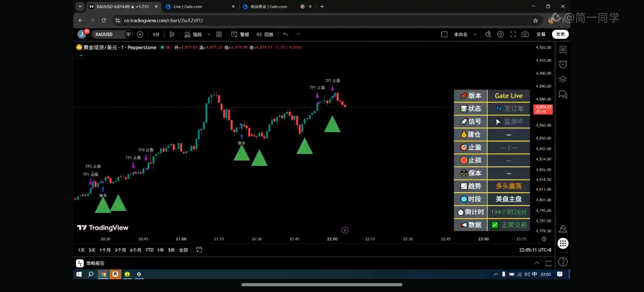Open the candlestick chart style selector
Screen dimensions: 644x292
172,34
